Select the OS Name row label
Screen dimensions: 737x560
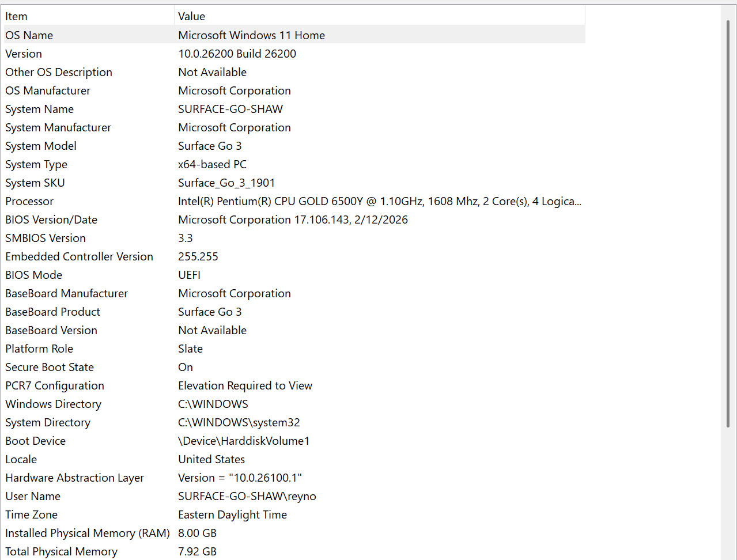pyautogui.click(x=29, y=35)
